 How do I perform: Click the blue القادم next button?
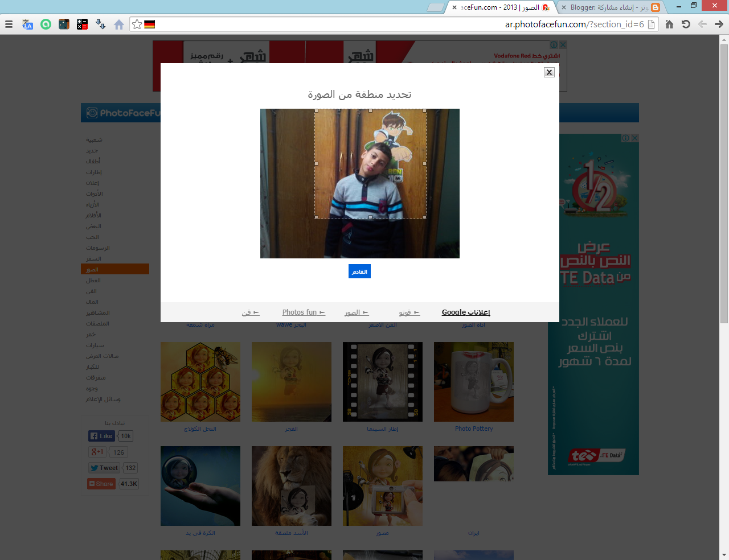click(x=359, y=271)
